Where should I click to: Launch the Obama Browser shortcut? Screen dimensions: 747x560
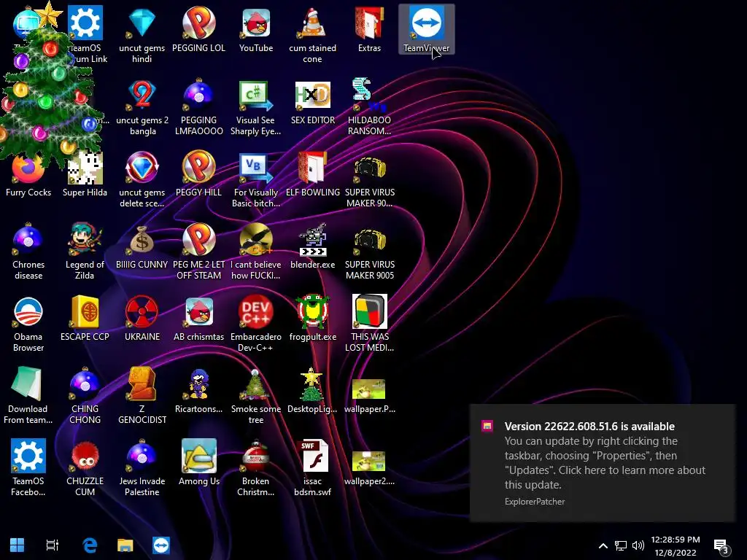pyautogui.click(x=28, y=324)
